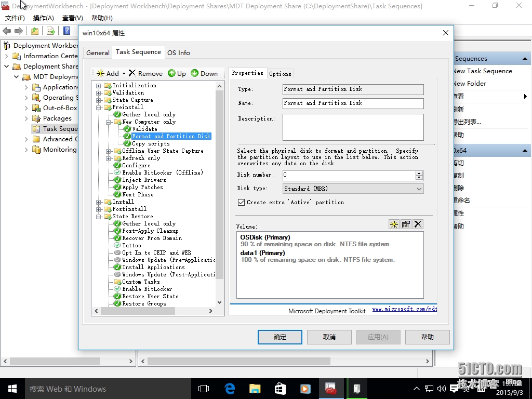Show hidden tray icons with the chevron
532x399 pixels.
(x=417, y=389)
